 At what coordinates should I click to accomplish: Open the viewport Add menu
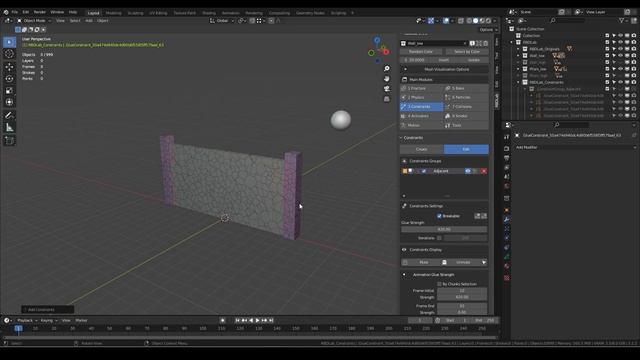pos(89,20)
